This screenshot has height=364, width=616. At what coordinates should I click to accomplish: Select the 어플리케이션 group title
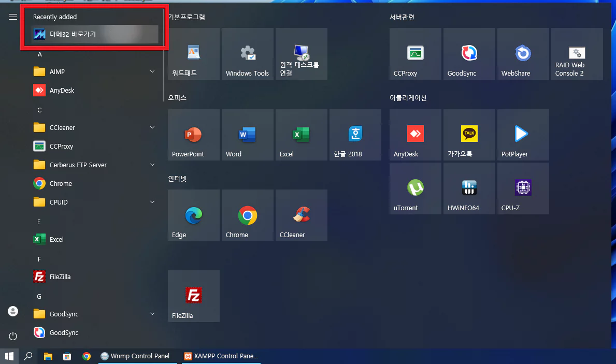click(408, 98)
